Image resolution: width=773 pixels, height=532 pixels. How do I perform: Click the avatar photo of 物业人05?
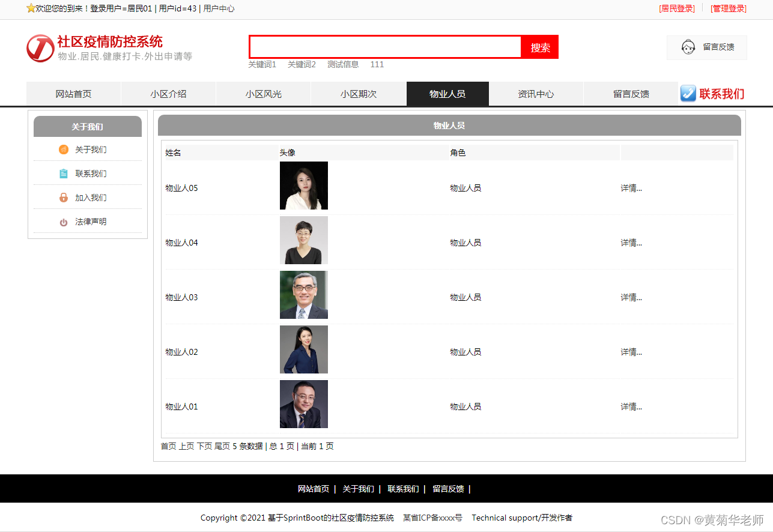(304, 186)
